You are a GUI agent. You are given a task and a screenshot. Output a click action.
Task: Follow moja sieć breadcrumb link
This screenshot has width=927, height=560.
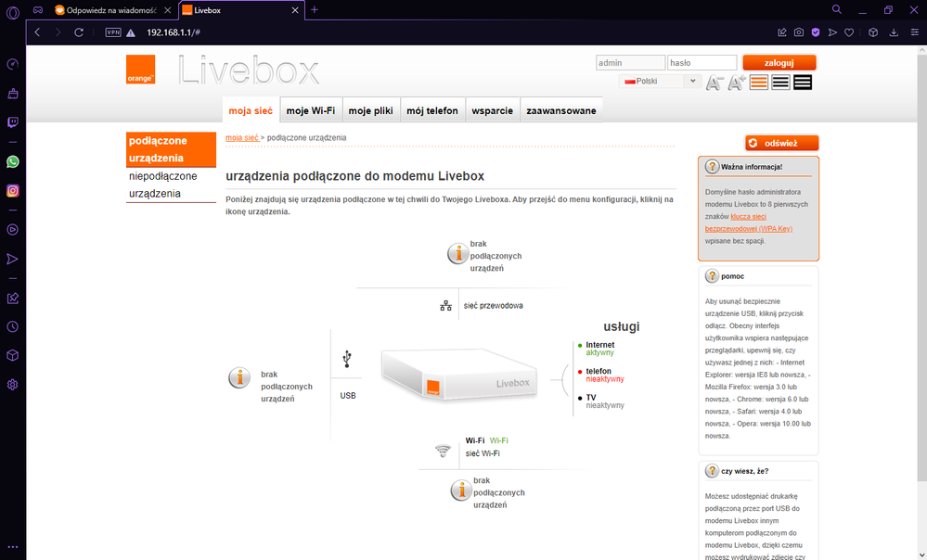point(242,137)
